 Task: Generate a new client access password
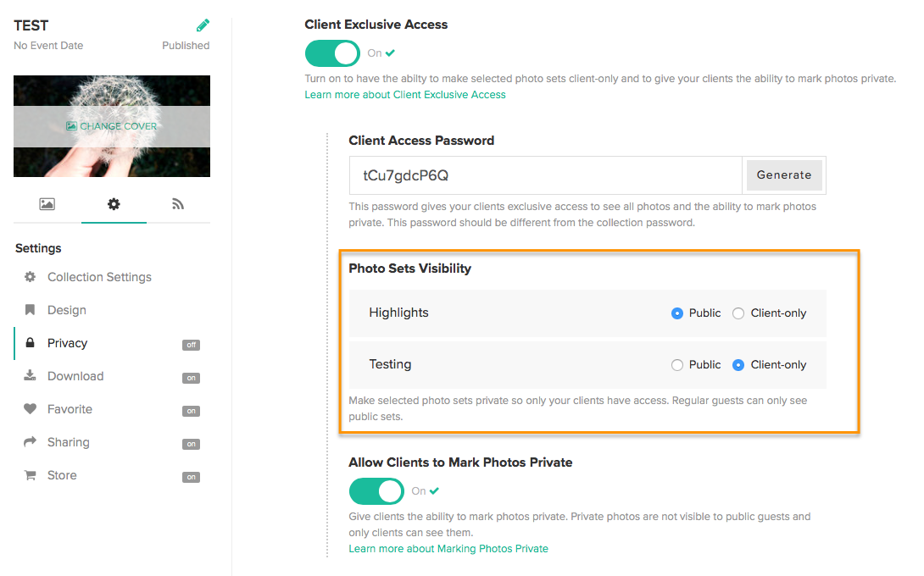coord(784,175)
